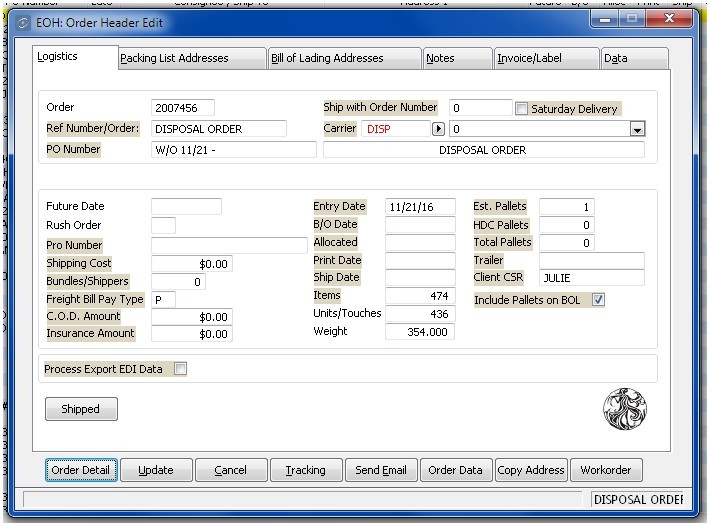Minimize the Order Header Edit window

(x=605, y=19)
